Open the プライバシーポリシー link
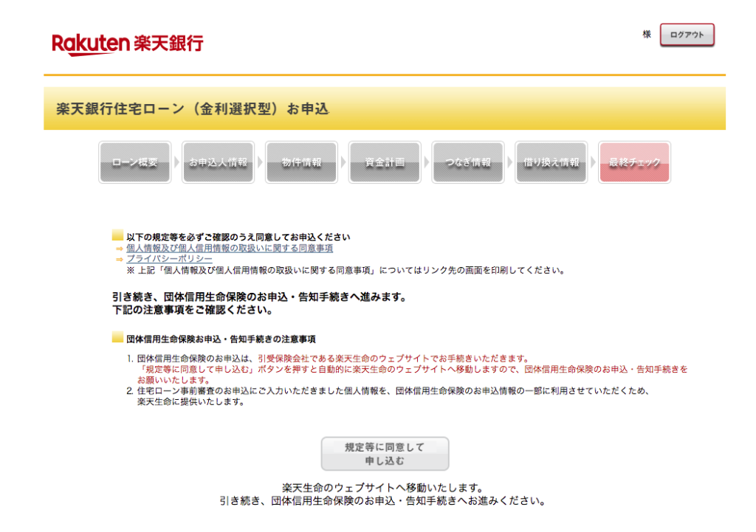 click(169, 259)
